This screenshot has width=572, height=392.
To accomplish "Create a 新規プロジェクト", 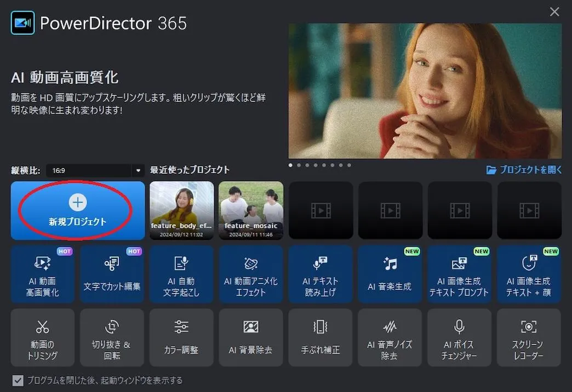I will [x=77, y=210].
